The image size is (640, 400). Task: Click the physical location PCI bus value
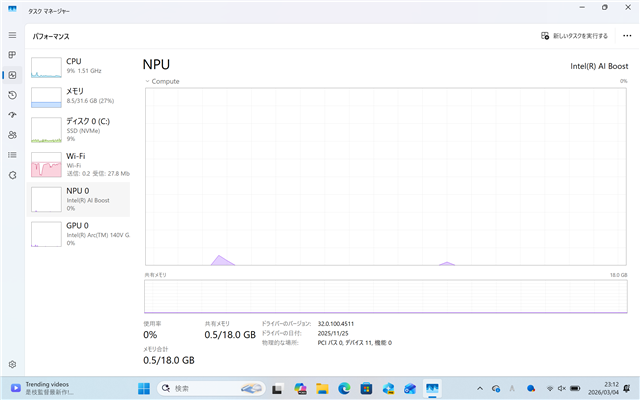(354, 343)
